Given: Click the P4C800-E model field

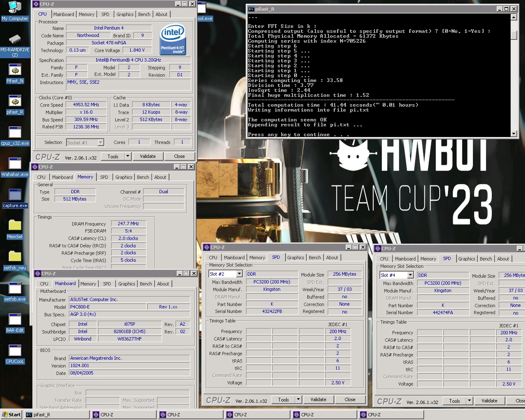Looking at the screenshot, I should (107, 307).
